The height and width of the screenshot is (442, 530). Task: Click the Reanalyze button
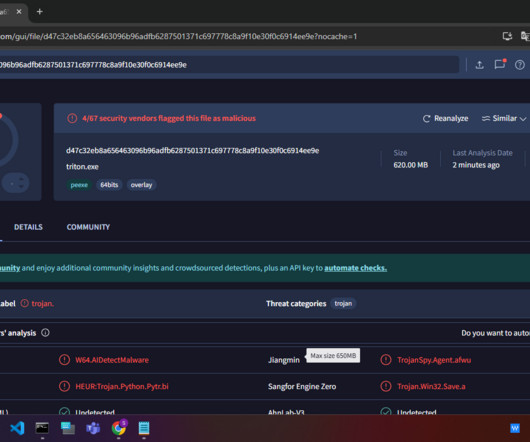[x=445, y=119]
